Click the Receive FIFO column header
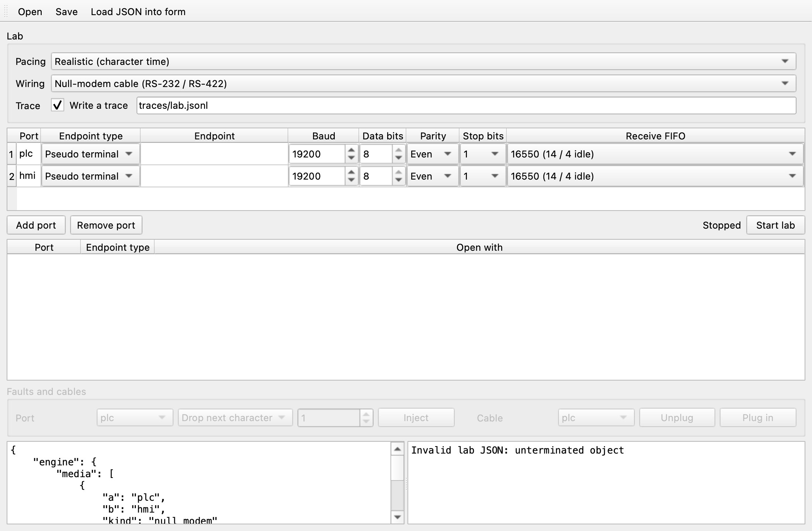The width and height of the screenshot is (812, 531). click(x=655, y=136)
